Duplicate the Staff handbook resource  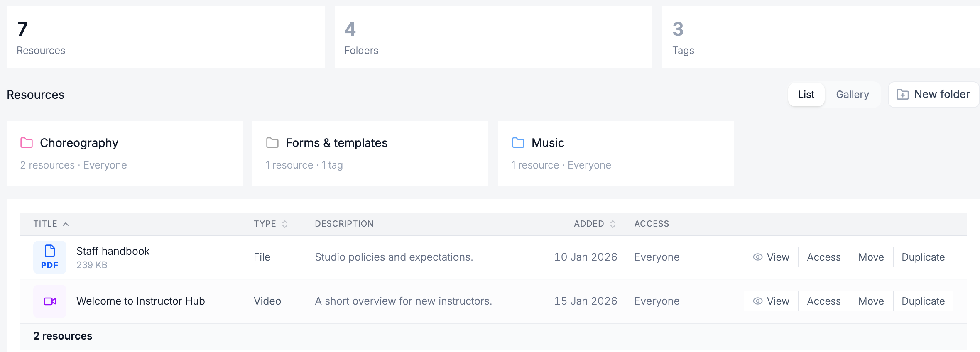[924, 257]
